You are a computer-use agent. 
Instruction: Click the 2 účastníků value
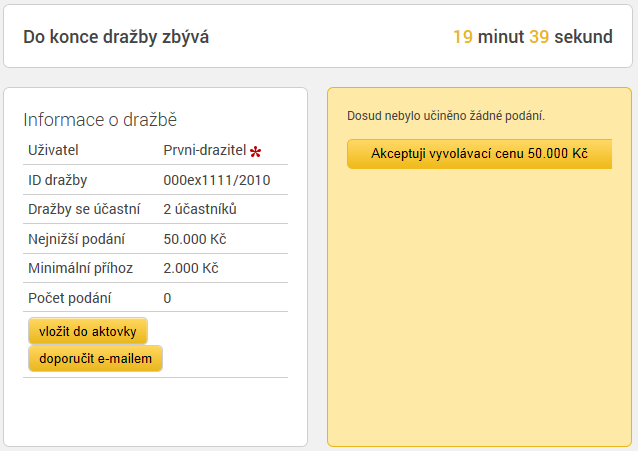click(x=200, y=209)
